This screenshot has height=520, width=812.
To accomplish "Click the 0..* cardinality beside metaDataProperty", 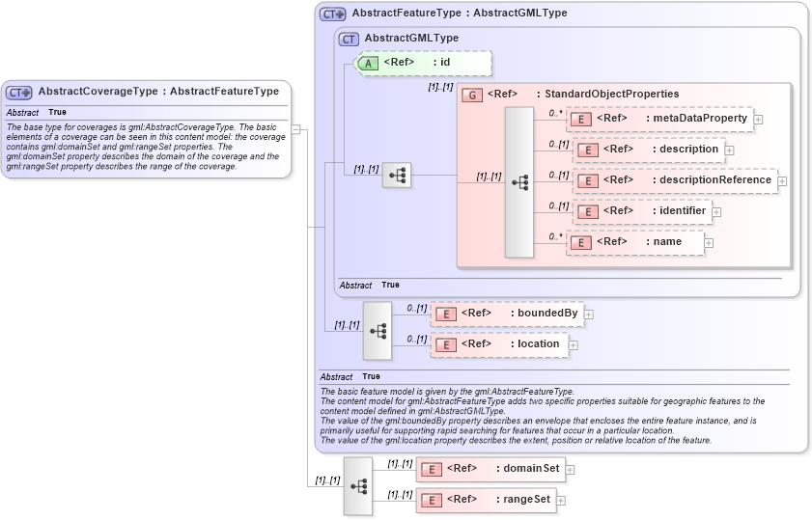I will click(556, 113).
